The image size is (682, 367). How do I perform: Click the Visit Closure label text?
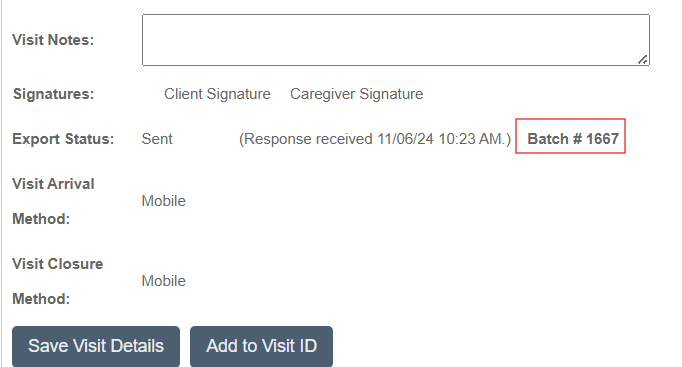coord(57,264)
